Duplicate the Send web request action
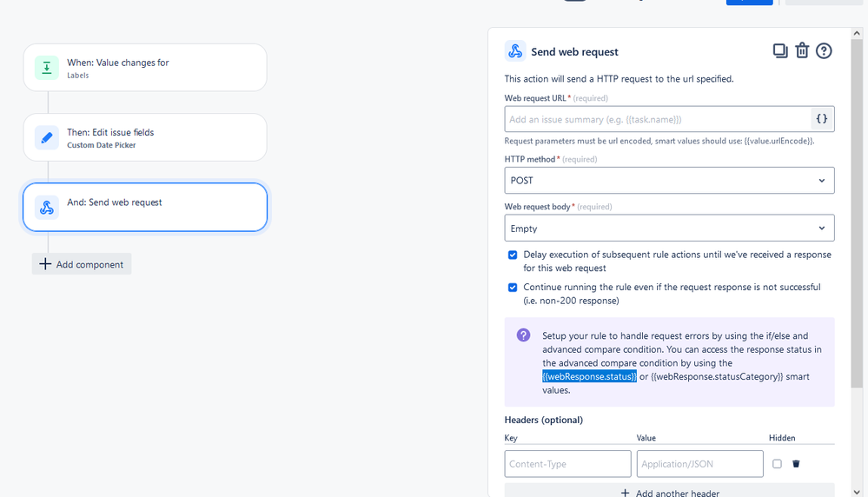Screen dimensions: 868x497 tap(780, 51)
